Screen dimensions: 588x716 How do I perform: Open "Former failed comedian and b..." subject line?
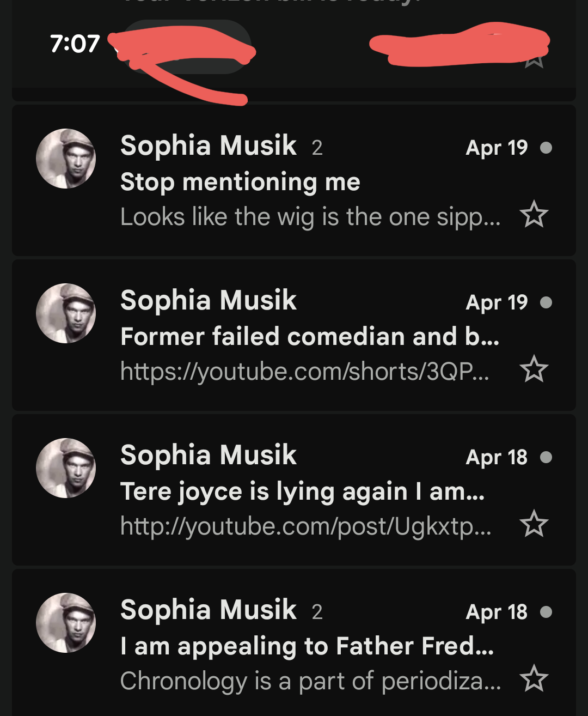click(309, 336)
